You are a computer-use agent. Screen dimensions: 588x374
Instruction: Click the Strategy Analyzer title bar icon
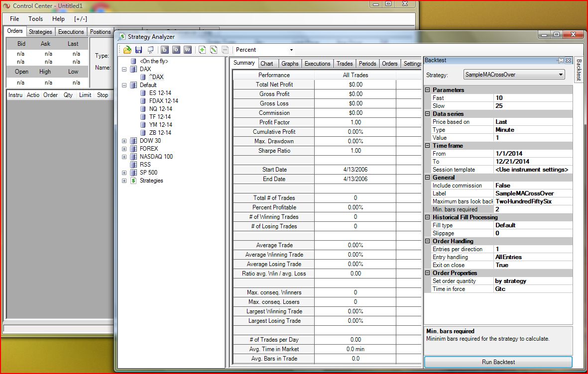121,37
